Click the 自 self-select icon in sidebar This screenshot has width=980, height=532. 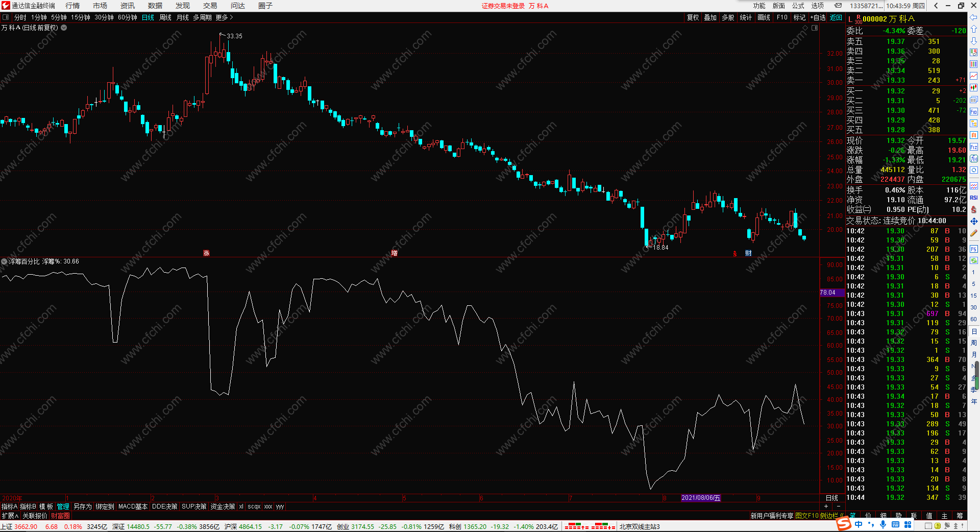click(x=973, y=135)
